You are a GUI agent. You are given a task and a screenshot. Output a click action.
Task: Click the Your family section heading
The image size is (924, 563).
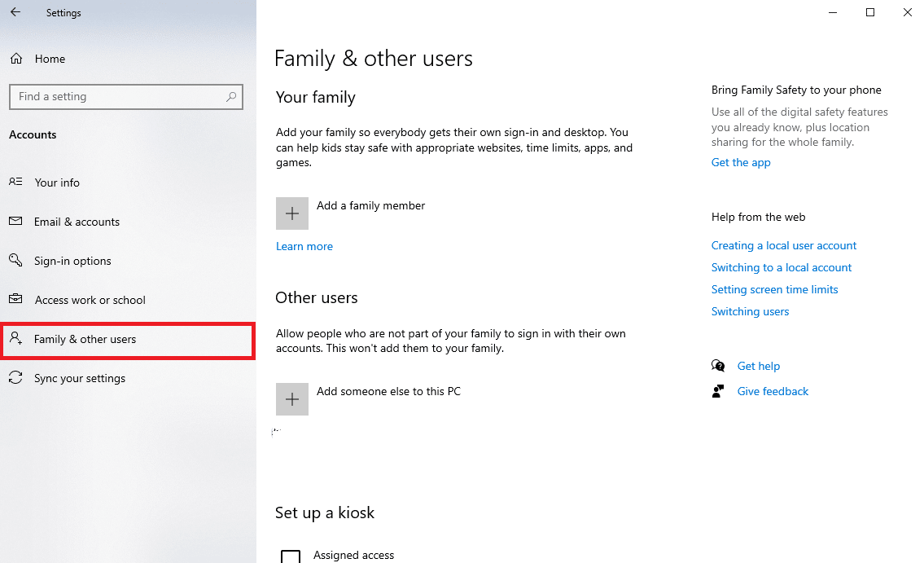[316, 97]
